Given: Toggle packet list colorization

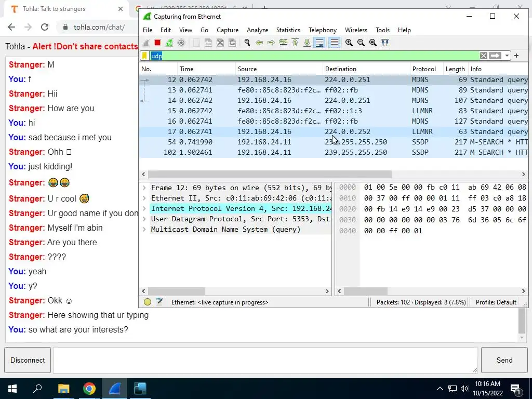Looking at the screenshot, I should pos(334,43).
